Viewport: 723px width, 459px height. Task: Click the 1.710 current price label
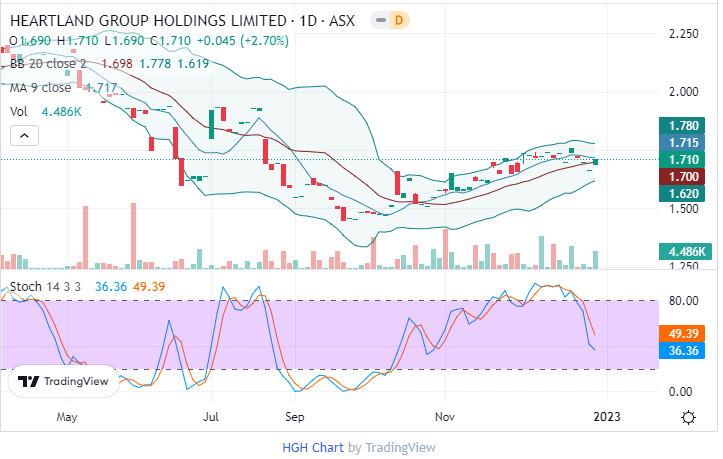click(684, 160)
